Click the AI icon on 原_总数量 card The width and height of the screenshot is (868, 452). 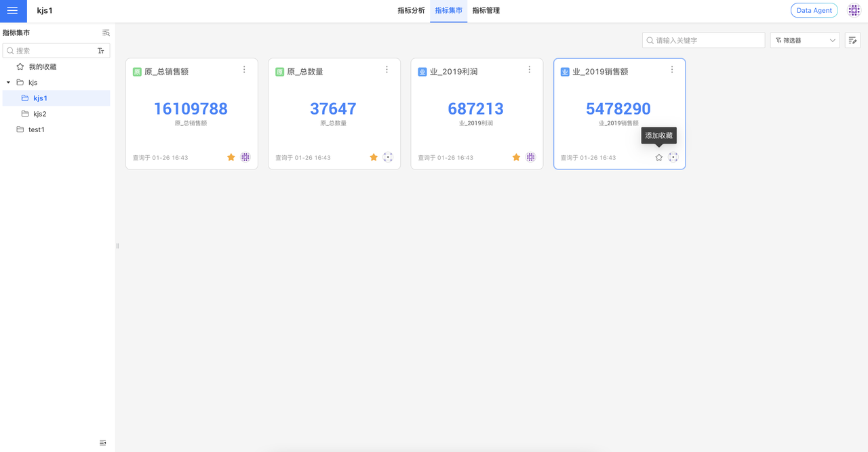point(388,157)
